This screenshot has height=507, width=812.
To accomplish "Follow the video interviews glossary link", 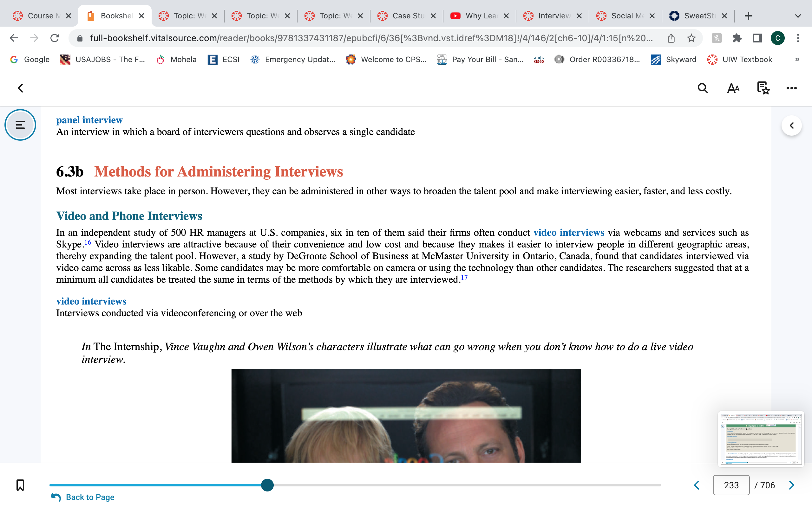I will click(x=568, y=232).
